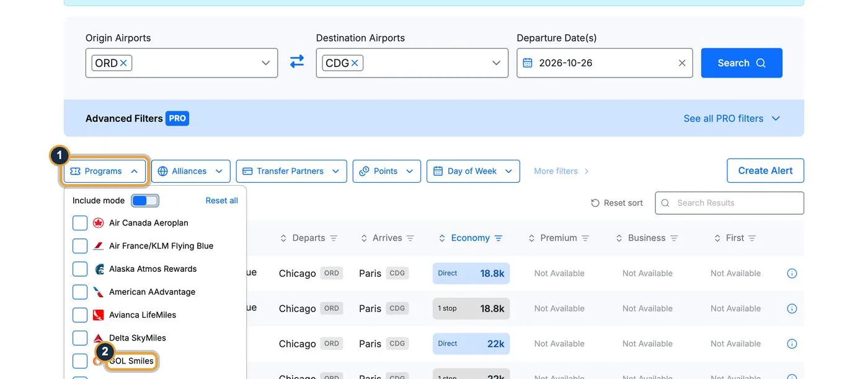
Task: Click the PRO badge next to Advanced Filters
Action: pos(177,118)
